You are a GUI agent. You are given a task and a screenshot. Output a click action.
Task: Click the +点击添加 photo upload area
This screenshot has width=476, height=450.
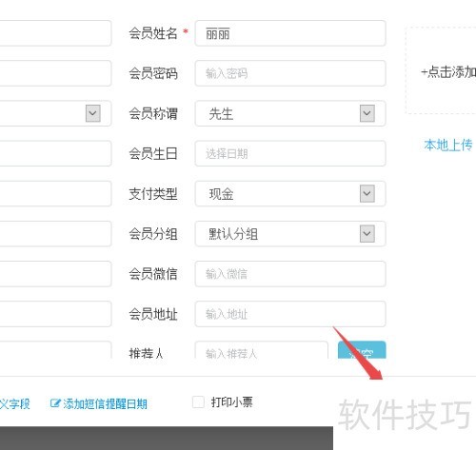pos(441,70)
